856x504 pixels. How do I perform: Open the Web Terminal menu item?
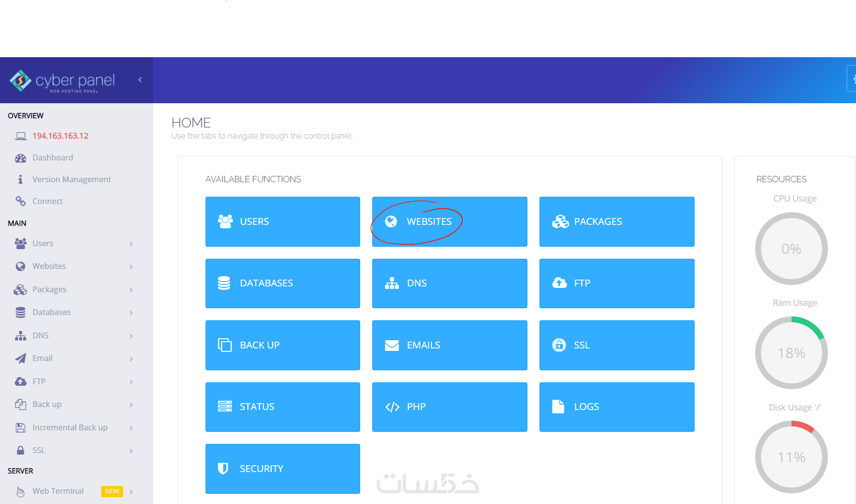click(x=58, y=491)
